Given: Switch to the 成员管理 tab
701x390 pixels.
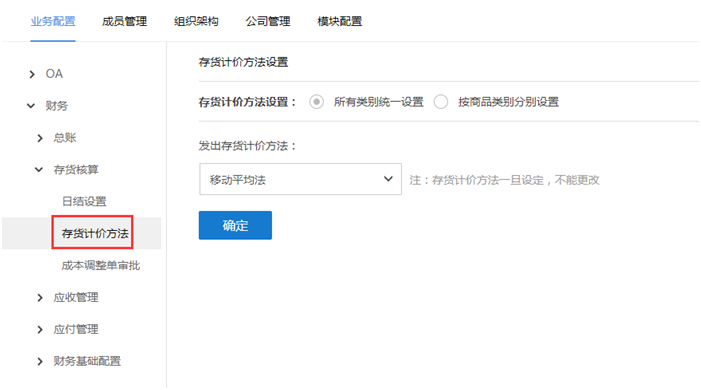Looking at the screenshot, I should click(x=124, y=21).
